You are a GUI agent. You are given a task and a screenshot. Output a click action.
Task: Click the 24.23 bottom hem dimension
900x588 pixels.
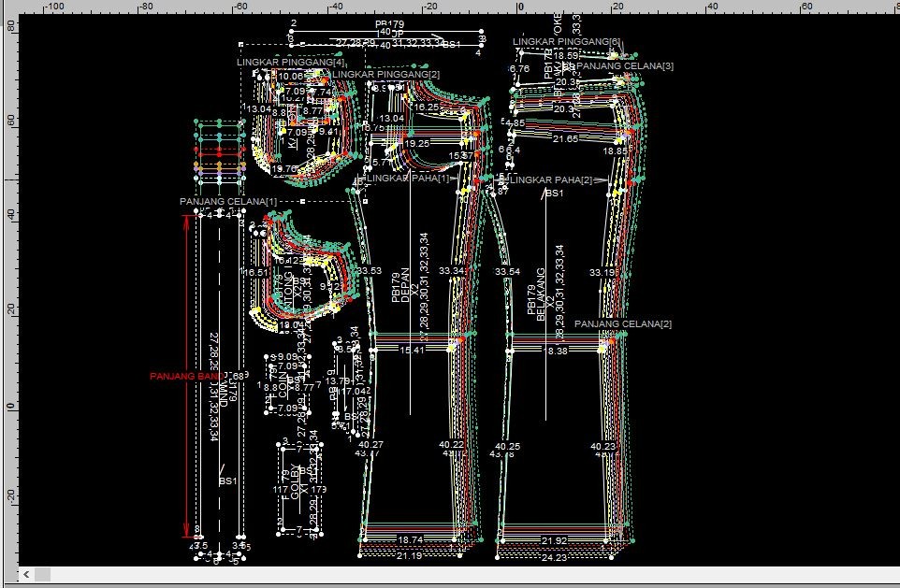point(554,557)
